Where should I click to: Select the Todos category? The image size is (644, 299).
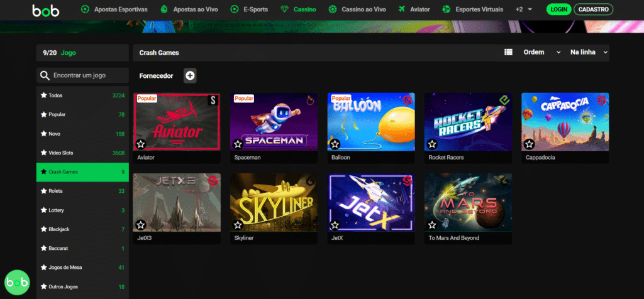(x=82, y=95)
